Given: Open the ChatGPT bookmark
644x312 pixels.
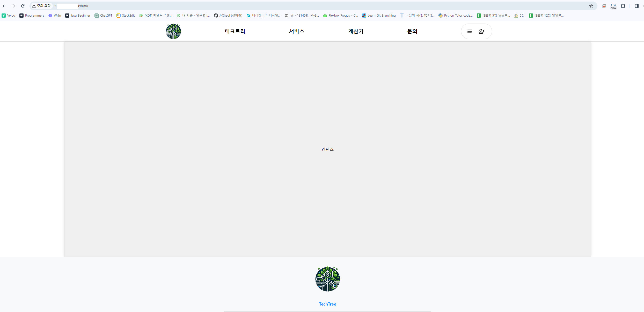Looking at the screenshot, I should coord(103,16).
